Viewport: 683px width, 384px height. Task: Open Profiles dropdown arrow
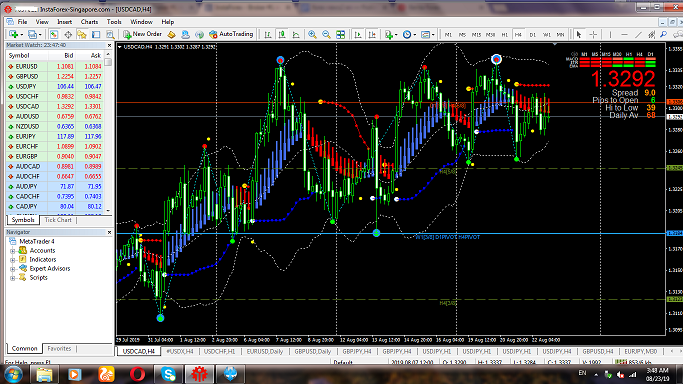pyautogui.click(x=40, y=34)
